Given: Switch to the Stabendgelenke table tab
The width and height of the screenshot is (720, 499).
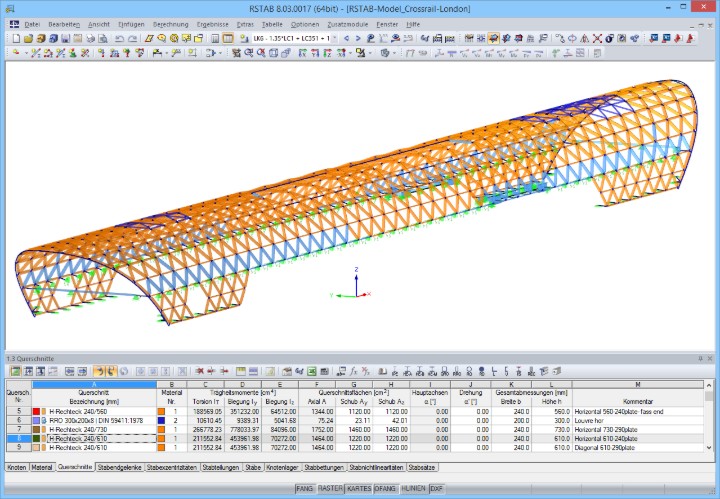Looking at the screenshot, I should 119,467.
